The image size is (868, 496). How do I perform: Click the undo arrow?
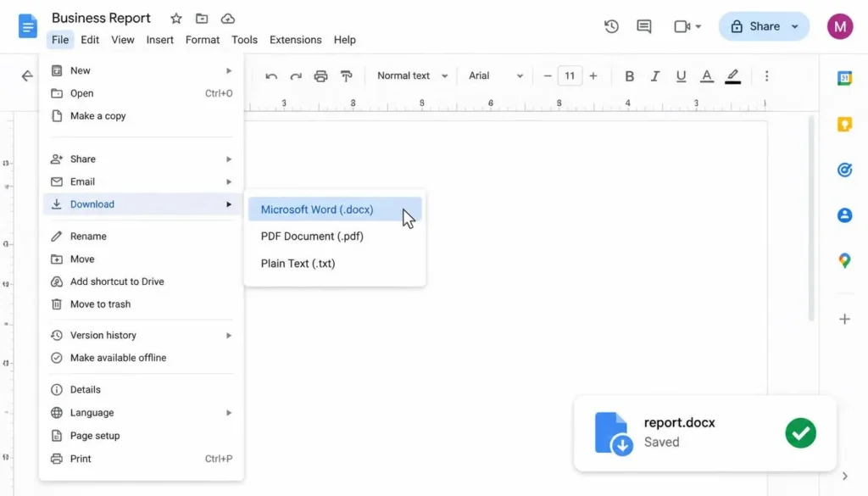tap(270, 75)
